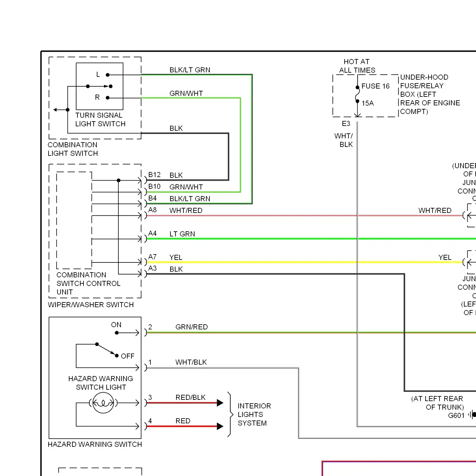Click the LT GRN wire label

pyautogui.click(x=182, y=234)
